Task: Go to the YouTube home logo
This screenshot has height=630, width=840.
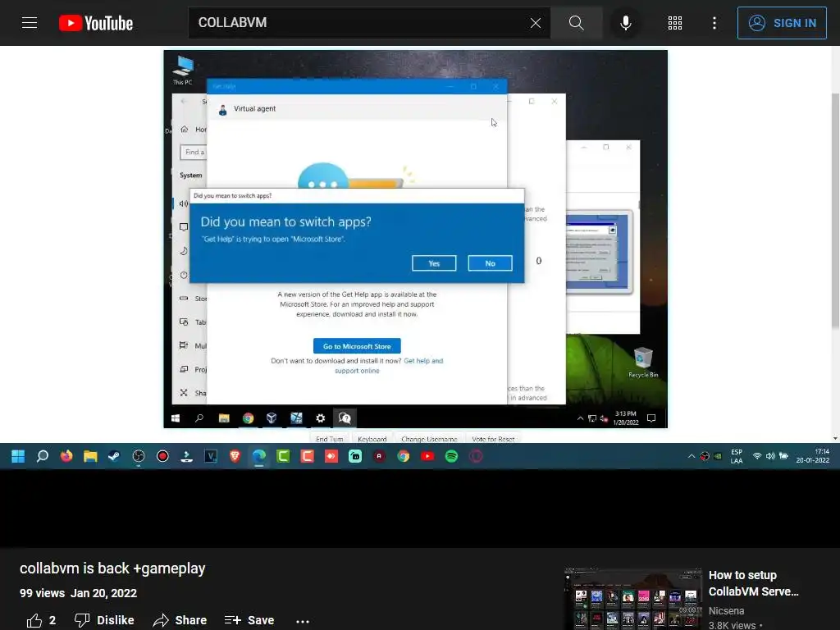Action: 96,23
